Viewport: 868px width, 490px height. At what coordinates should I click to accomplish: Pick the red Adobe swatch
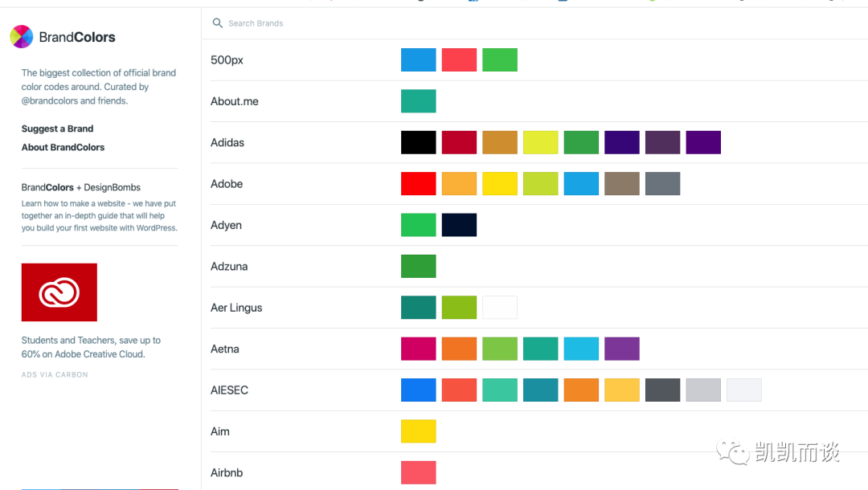coord(419,184)
